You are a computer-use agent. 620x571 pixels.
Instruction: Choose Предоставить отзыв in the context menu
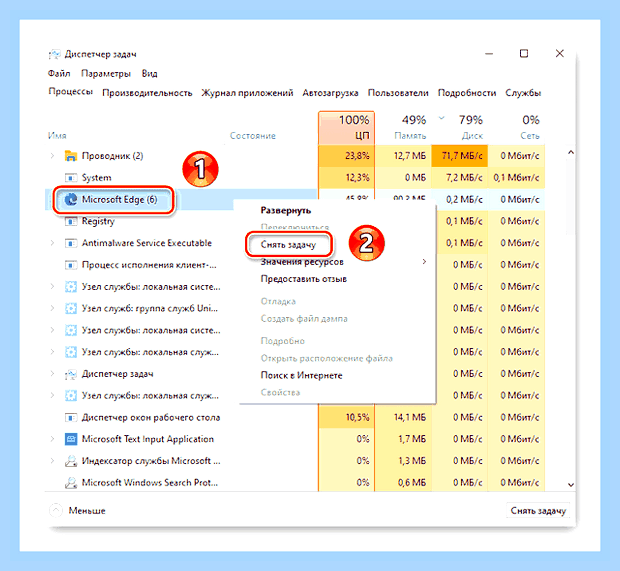point(304,279)
